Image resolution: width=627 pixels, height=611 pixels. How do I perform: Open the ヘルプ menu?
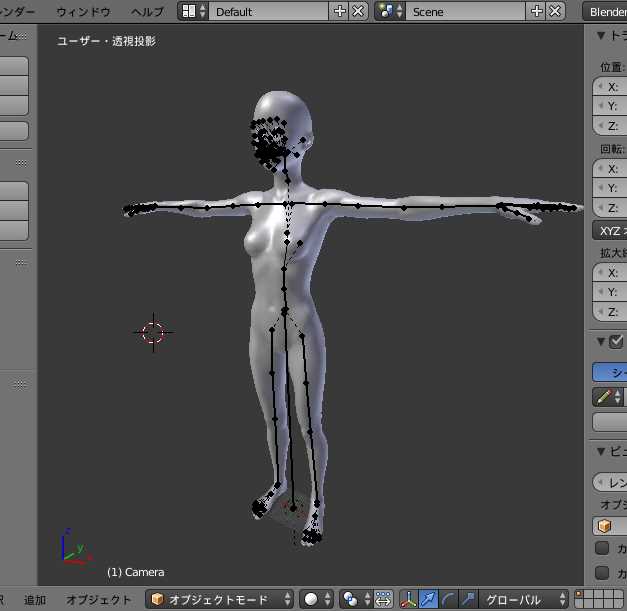click(x=148, y=12)
